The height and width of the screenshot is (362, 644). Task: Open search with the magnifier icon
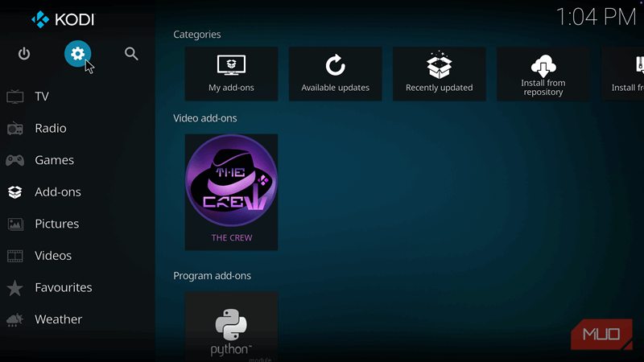tap(131, 54)
